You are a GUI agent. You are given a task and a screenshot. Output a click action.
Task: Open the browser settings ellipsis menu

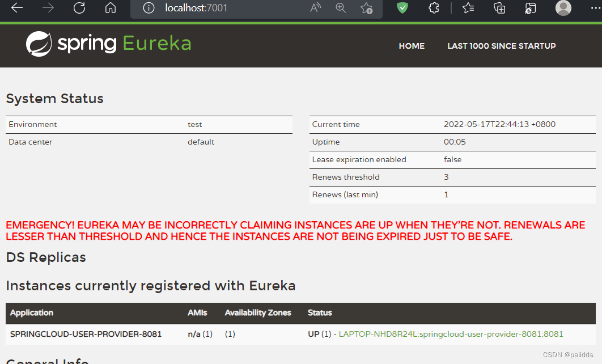[x=596, y=8]
